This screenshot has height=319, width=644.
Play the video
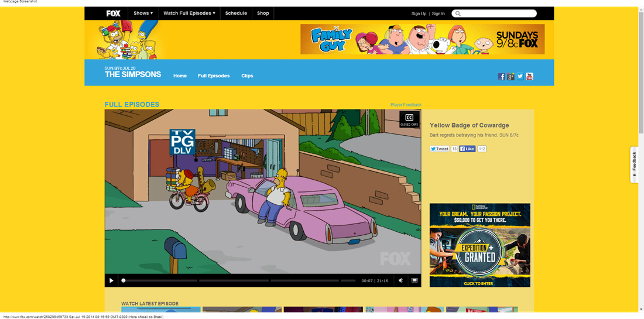click(111, 281)
